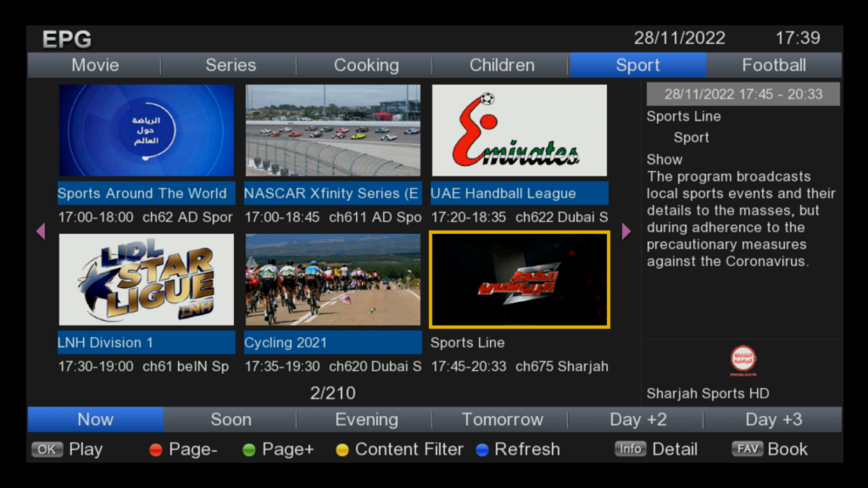Open Sports Around The World thumbnail
868x488 pixels.
pyautogui.click(x=146, y=130)
